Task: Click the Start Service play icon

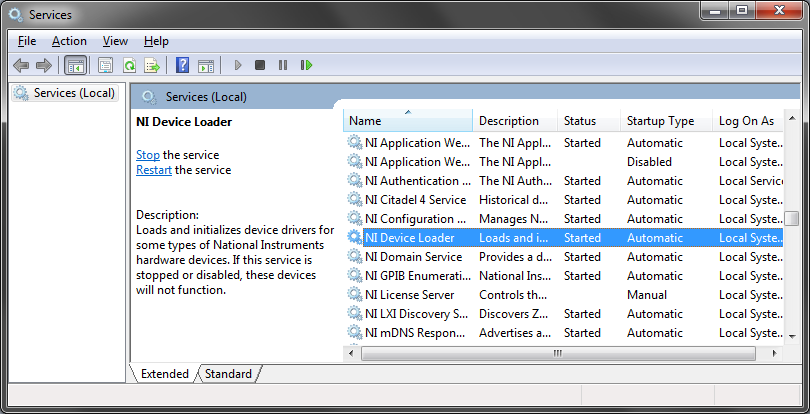Action: 238,65
